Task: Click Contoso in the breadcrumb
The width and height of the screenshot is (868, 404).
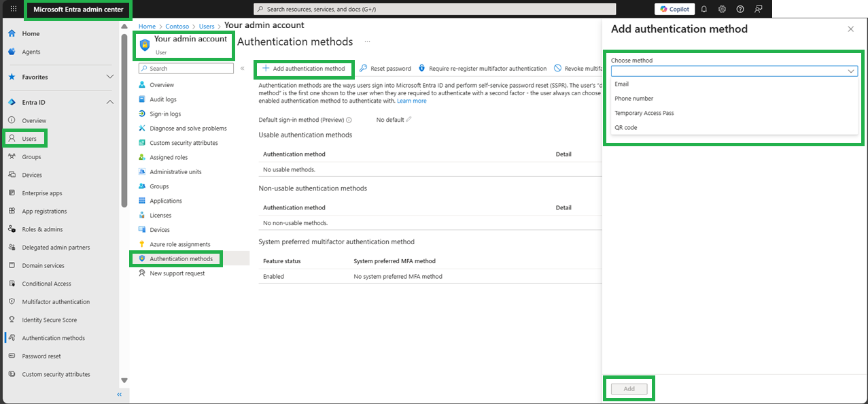Action: coord(177,26)
